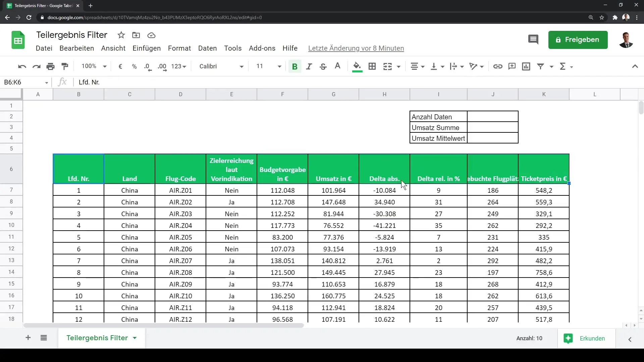
Task: Open Letzte Änderung vor 8 Minuten link
Action: coord(356,48)
